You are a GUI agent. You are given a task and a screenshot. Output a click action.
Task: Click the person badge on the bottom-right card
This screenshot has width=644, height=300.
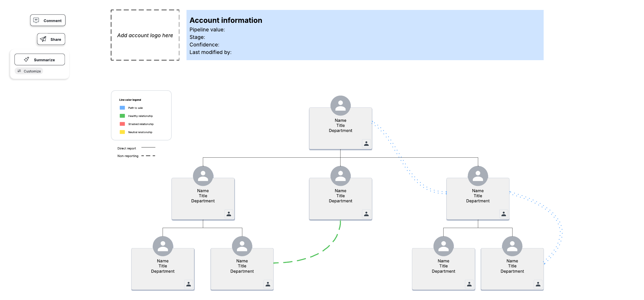(538, 284)
